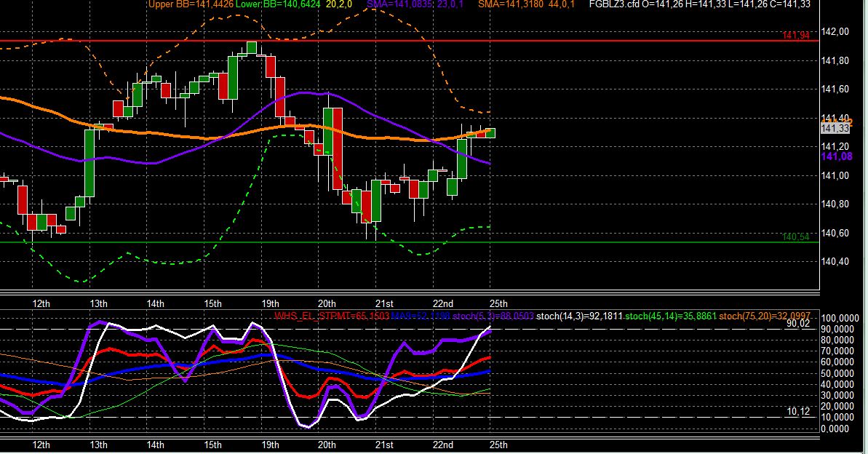The width and height of the screenshot is (868, 454).
Task: Select the Bollinger parameters '20,2,0' label
Action: tap(339, 4)
